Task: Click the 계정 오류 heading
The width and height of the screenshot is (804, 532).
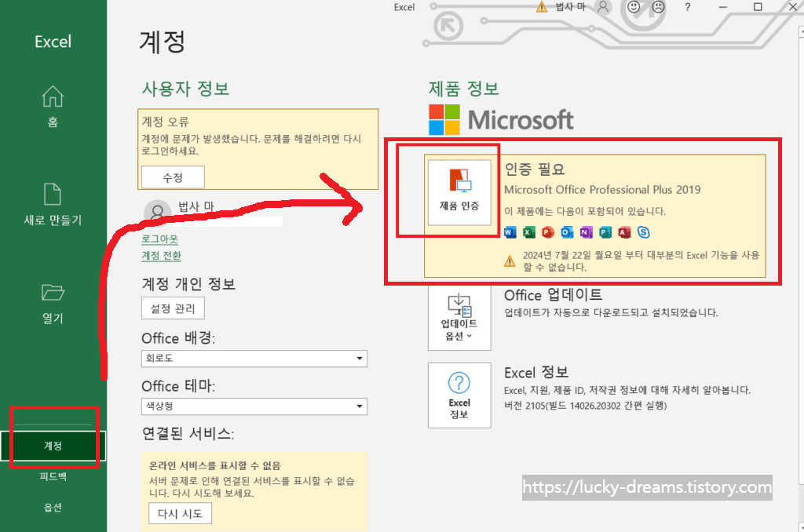Action: click(166, 122)
